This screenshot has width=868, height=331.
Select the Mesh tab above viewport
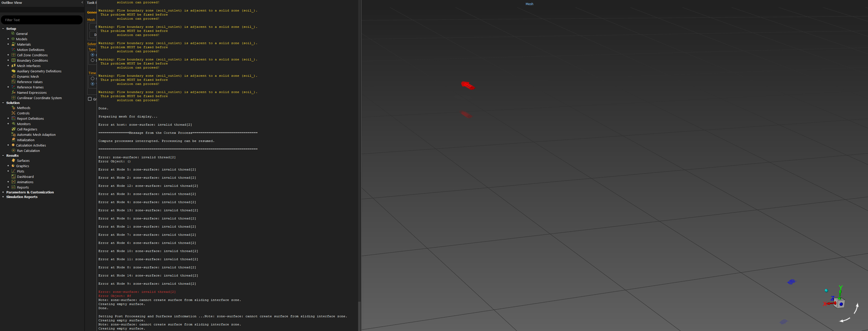point(529,4)
